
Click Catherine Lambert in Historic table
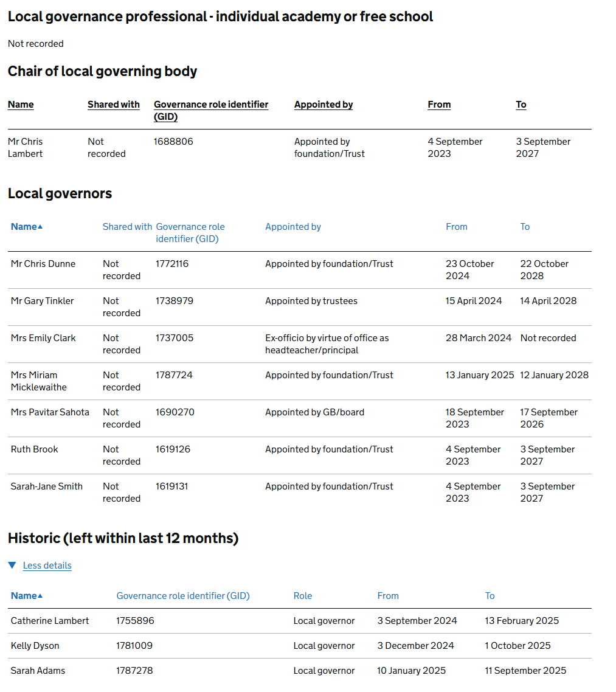[x=50, y=621]
